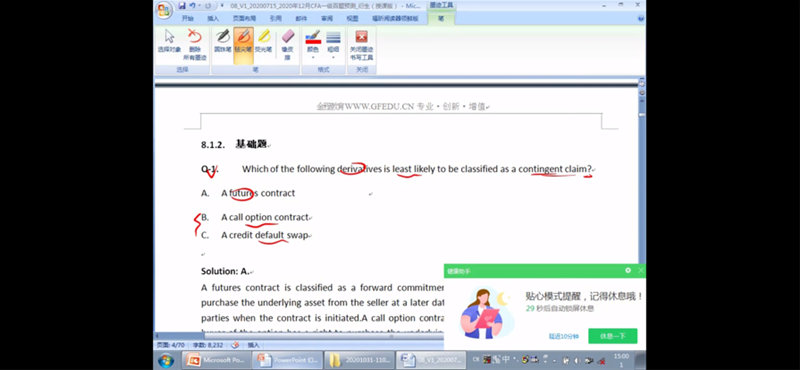The image size is (800, 370).
Task: Open the health assistant popup settings gear
Action: click(x=628, y=270)
